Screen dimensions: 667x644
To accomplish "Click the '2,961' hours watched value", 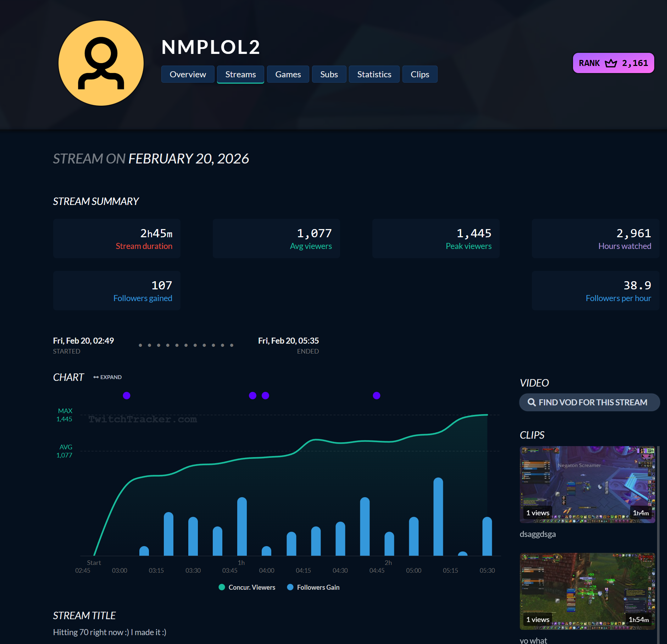I will (634, 233).
